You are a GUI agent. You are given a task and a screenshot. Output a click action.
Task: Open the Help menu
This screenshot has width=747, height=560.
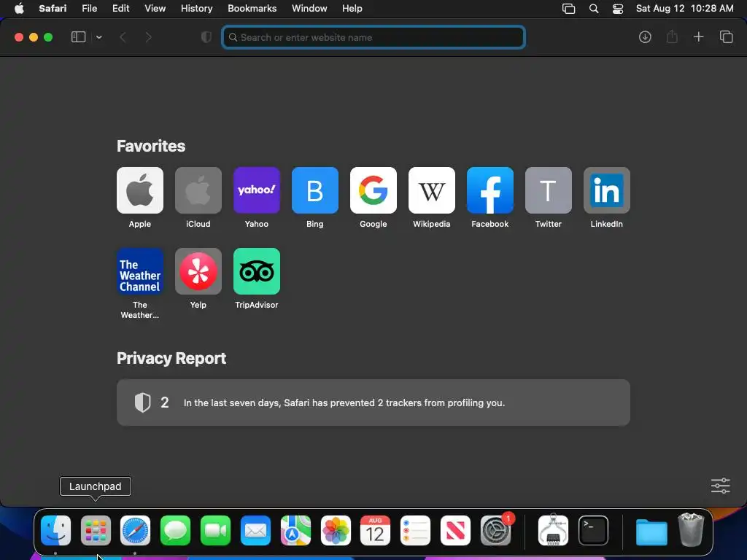point(352,9)
